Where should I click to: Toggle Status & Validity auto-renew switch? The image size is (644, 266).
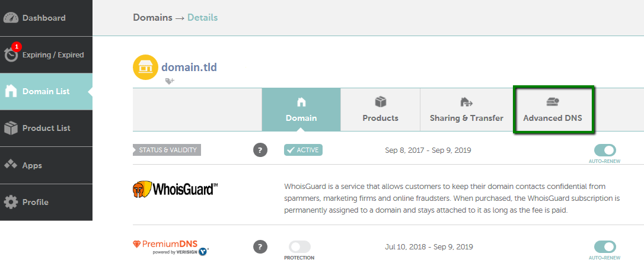pos(605,150)
